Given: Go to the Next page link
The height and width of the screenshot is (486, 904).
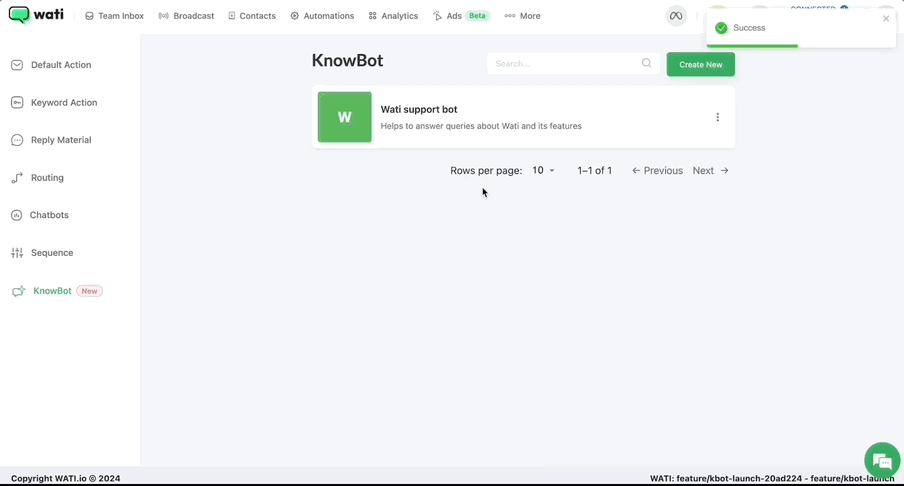Looking at the screenshot, I should tap(710, 171).
